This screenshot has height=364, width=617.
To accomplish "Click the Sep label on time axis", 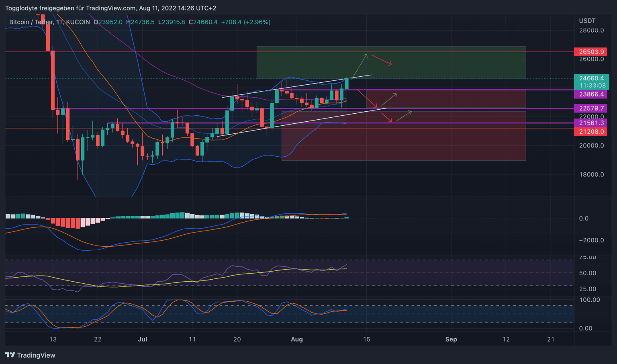I will (x=451, y=339).
